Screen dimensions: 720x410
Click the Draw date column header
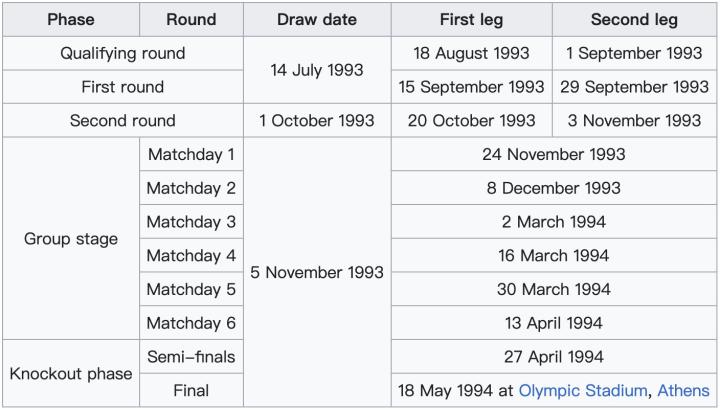tap(316, 20)
